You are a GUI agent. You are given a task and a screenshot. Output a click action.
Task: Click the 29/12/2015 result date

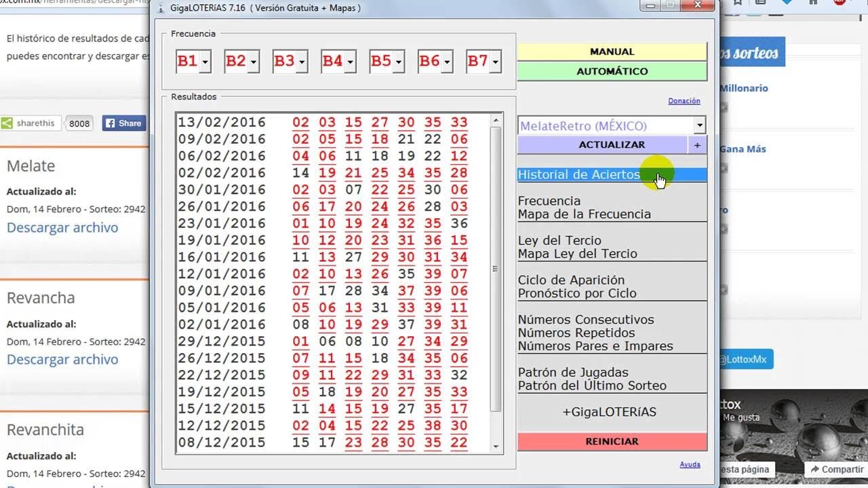click(x=222, y=342)
